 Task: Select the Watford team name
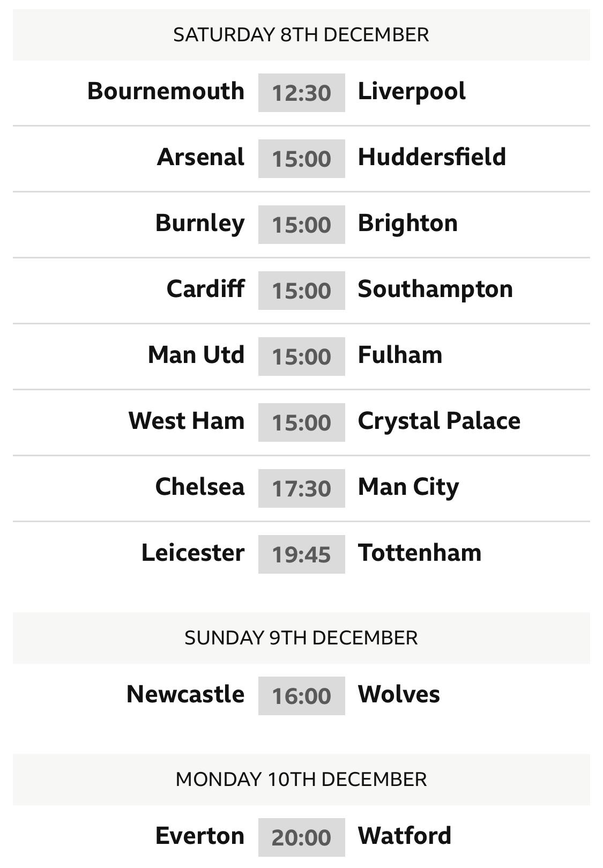(x=405, y=836)
